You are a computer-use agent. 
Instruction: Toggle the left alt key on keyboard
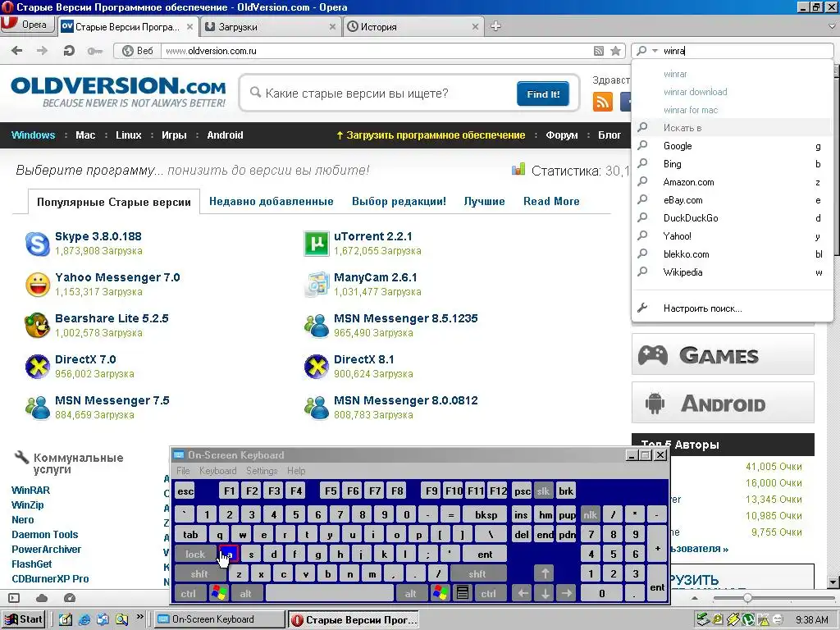[246, 593]
